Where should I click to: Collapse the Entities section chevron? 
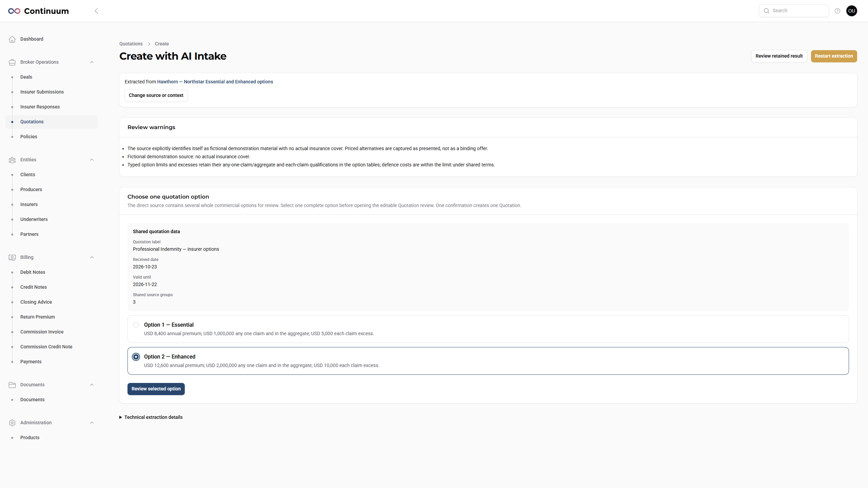coord(92,160)
